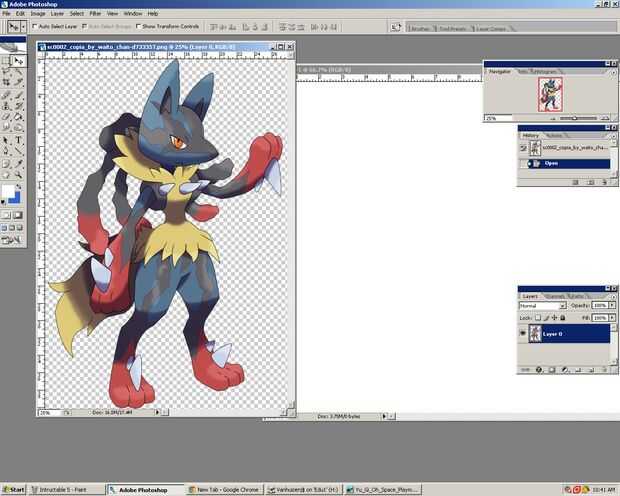Open the Layer menu
The image size is (620, 496).
[x=57, y=13]
